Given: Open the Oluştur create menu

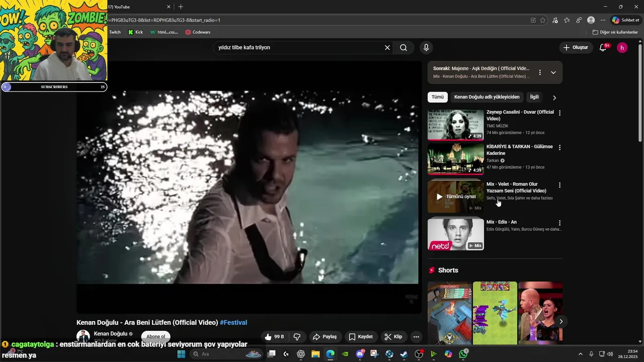Looking at the screenshot, I should (576, 48).
